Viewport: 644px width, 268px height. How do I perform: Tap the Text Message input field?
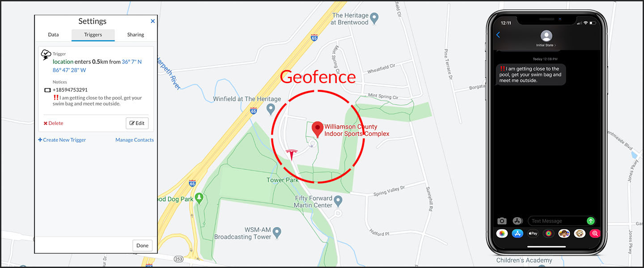tap(558, 221)
